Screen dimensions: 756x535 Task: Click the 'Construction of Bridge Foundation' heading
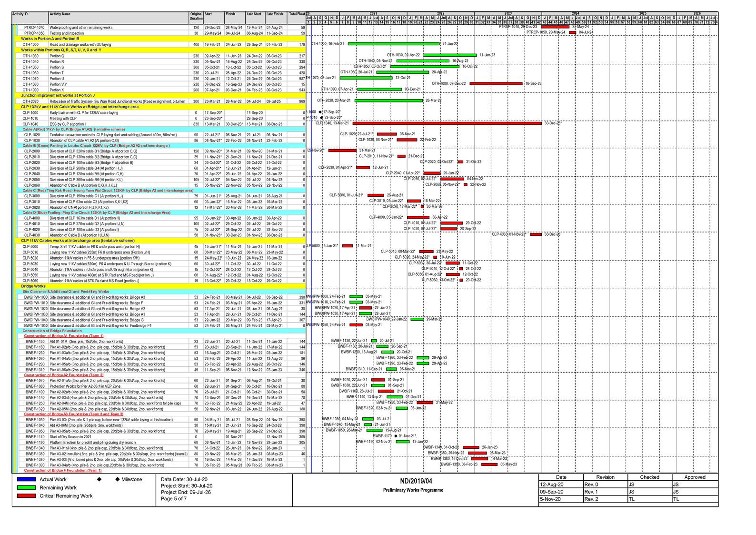pyautogui.click(x=52, y=331)
